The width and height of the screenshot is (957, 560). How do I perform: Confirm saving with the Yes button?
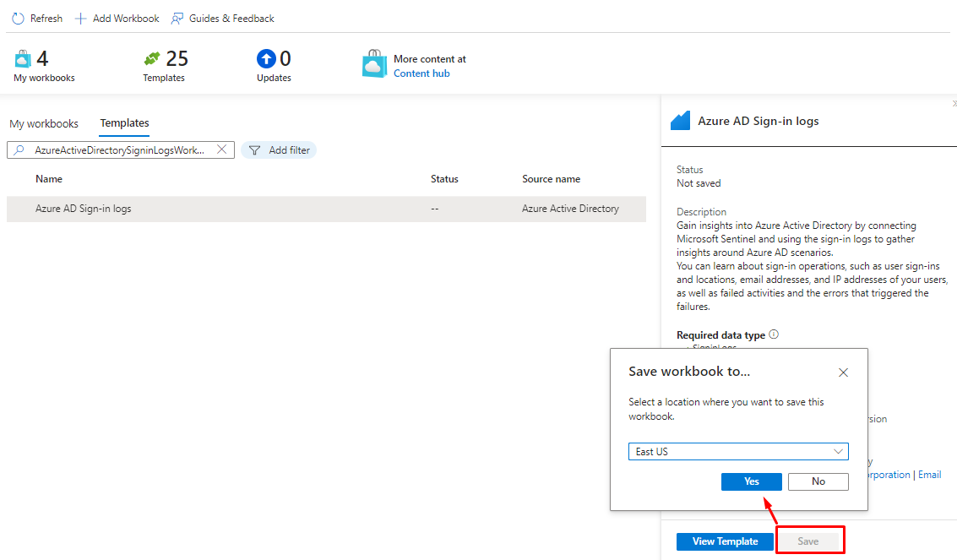pyautogui.click(x=751, y=481)
